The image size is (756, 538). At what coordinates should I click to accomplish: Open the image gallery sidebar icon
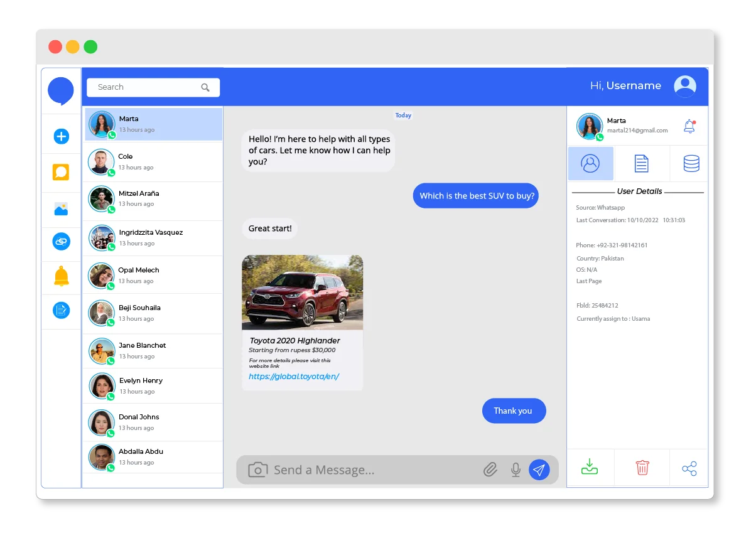tap(61, 210)
